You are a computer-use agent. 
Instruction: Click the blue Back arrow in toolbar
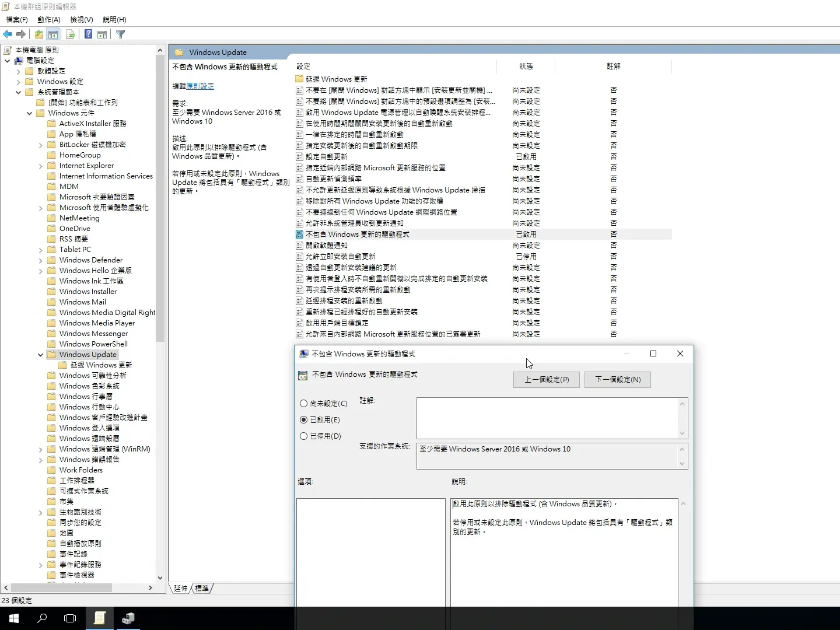(8, 34)
